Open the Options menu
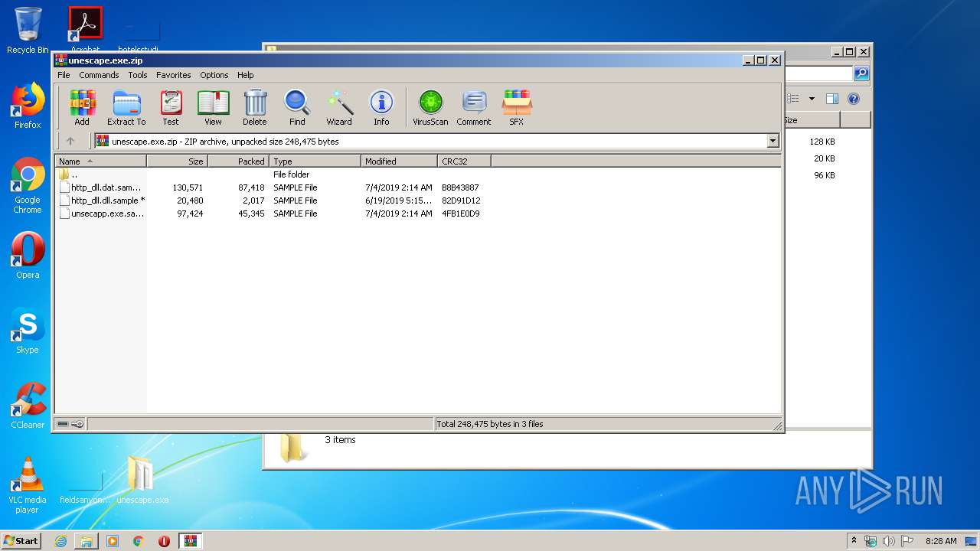The width and height of the screenshot is (980, 551). (214, 75)
